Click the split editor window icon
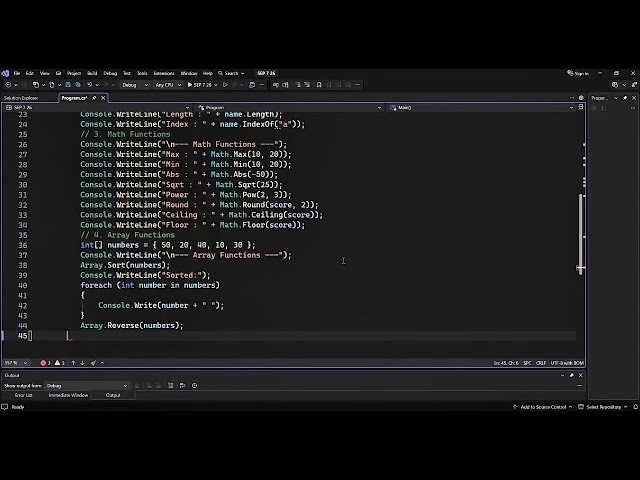 click(x=581, y=107)
